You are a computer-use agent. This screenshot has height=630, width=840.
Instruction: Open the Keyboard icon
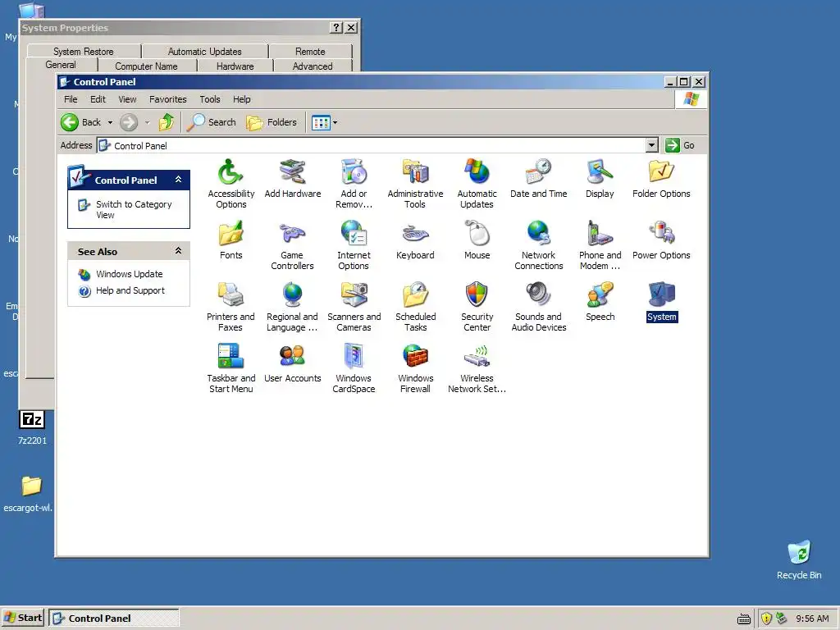pyautogui.click(x=415, y=240)
